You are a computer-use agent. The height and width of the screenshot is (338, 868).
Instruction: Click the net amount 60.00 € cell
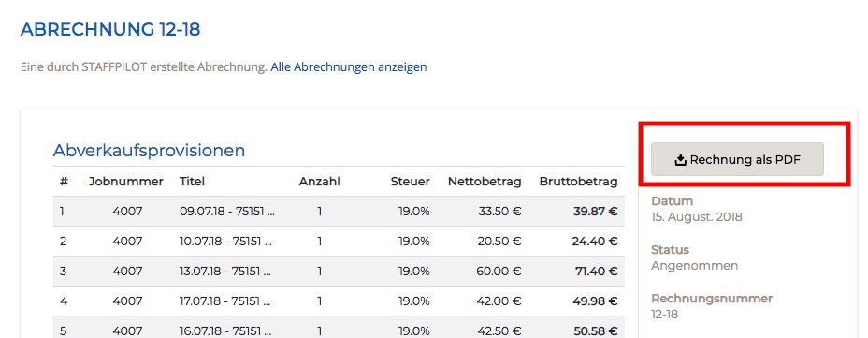[x=499, y=271]
